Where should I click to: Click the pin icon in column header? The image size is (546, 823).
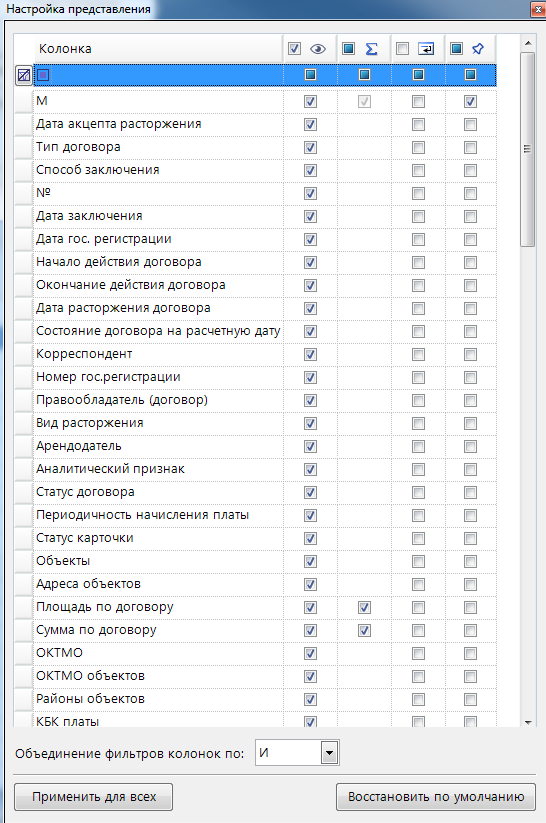point(478,49)
